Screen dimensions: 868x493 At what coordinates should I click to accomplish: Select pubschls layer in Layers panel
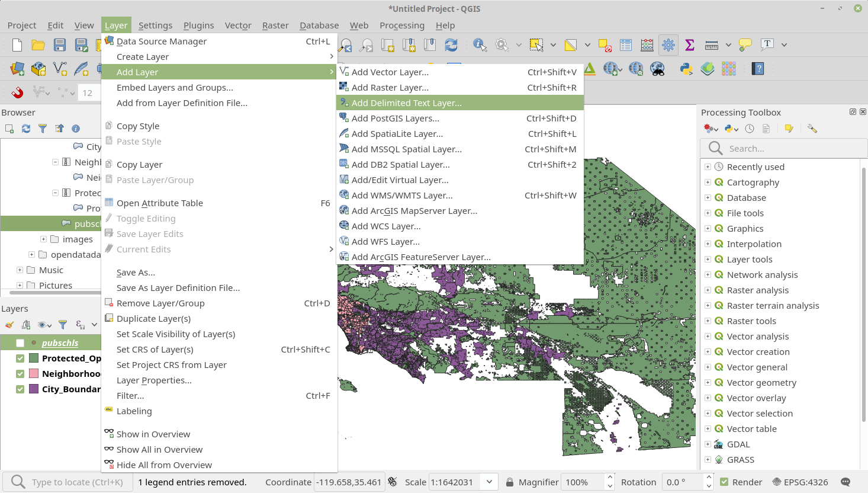[x=60, y=343]
